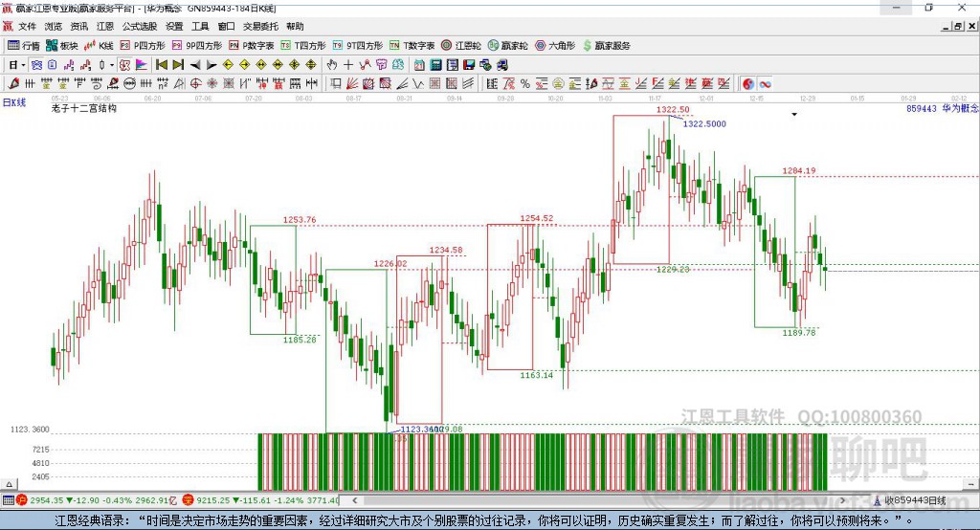Click the small black triangle near 1322.5000

794,115
